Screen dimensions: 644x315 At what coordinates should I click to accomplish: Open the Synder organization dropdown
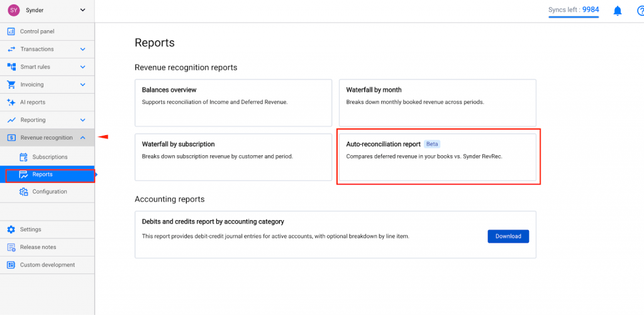click(82, 10)
